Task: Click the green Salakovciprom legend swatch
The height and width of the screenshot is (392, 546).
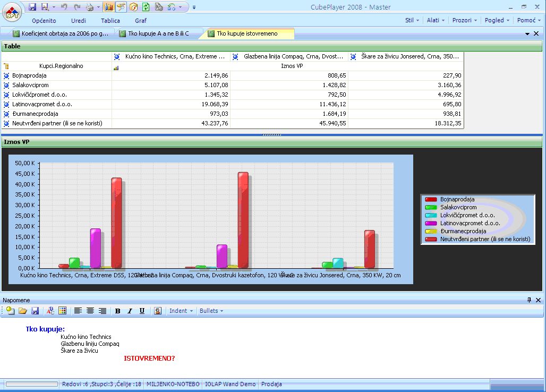Action: 431,208
